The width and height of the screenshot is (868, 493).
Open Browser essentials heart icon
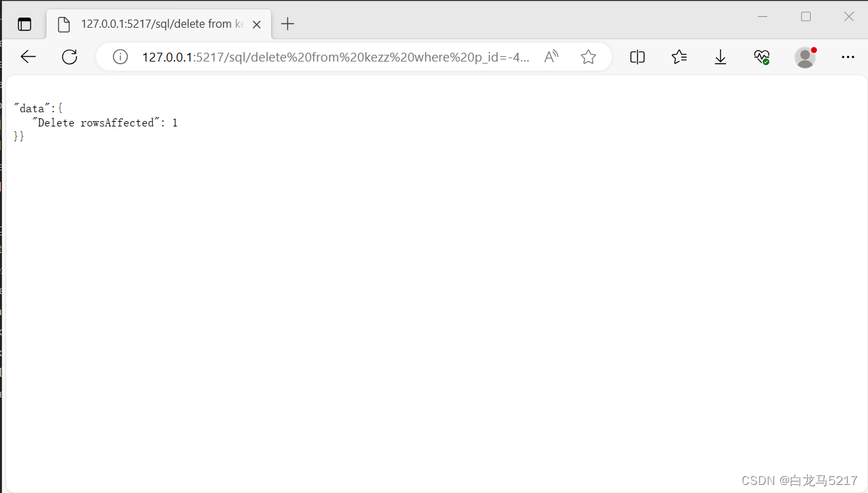point(762,57)
